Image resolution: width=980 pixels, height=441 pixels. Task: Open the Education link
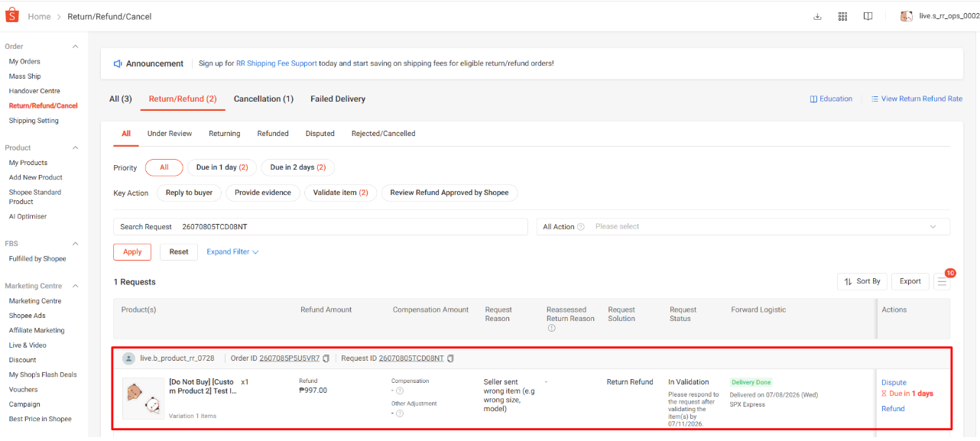coord(831,99)
